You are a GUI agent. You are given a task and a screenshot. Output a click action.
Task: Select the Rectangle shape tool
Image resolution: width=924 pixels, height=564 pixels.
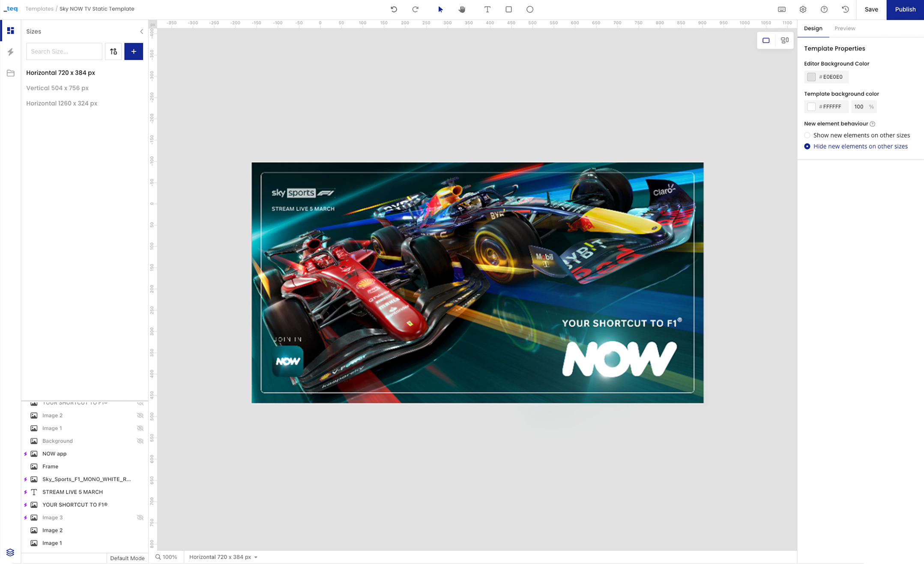click(508, 9)
